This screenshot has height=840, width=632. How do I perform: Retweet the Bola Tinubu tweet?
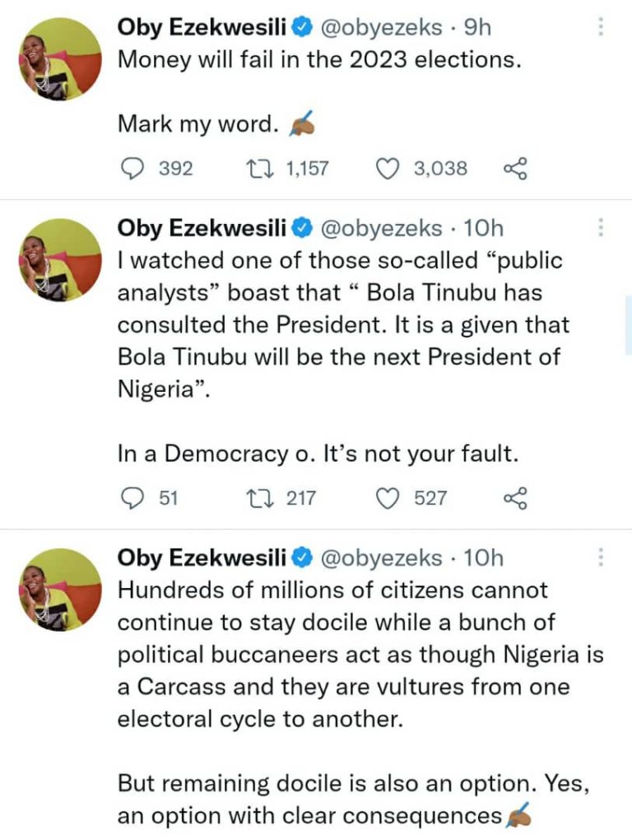pyautogui.click(x=259, y=497)
